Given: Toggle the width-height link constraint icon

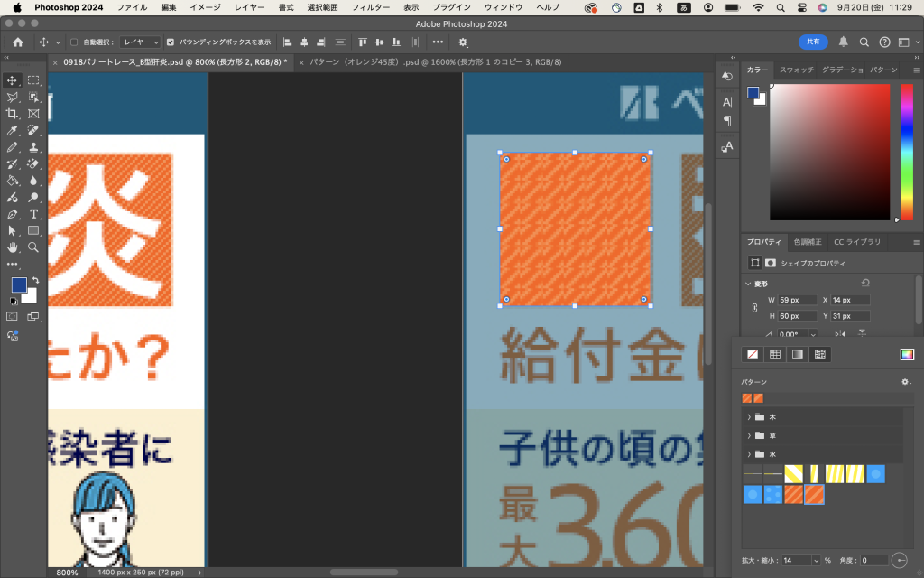Looking at the screenshot, I should (754, 308).
